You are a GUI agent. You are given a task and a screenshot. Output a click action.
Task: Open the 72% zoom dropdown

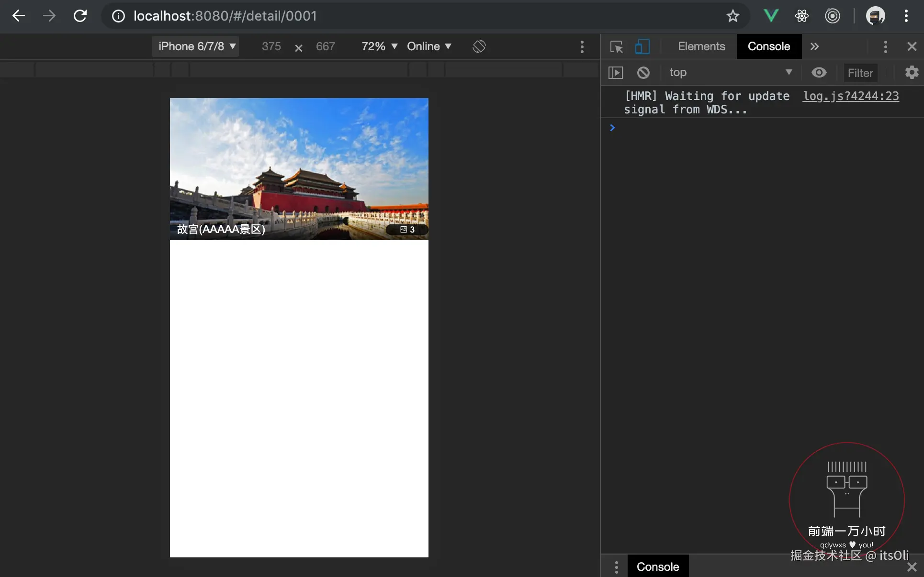click(x=379, y=46)
